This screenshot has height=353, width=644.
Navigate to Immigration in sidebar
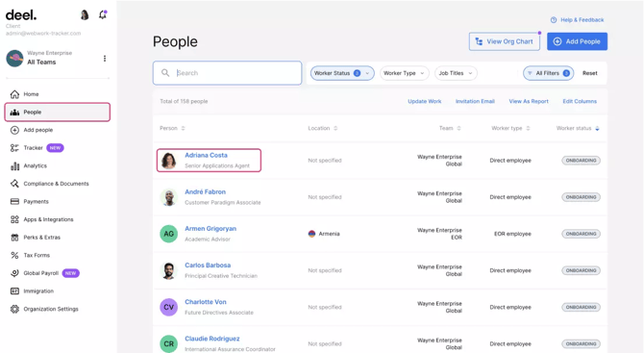pos(38,290)
